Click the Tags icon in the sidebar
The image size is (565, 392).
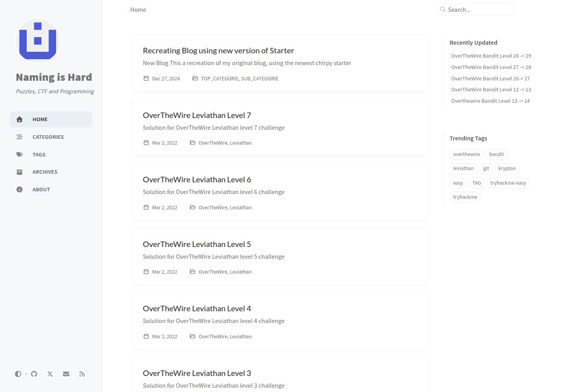(19, 154)
